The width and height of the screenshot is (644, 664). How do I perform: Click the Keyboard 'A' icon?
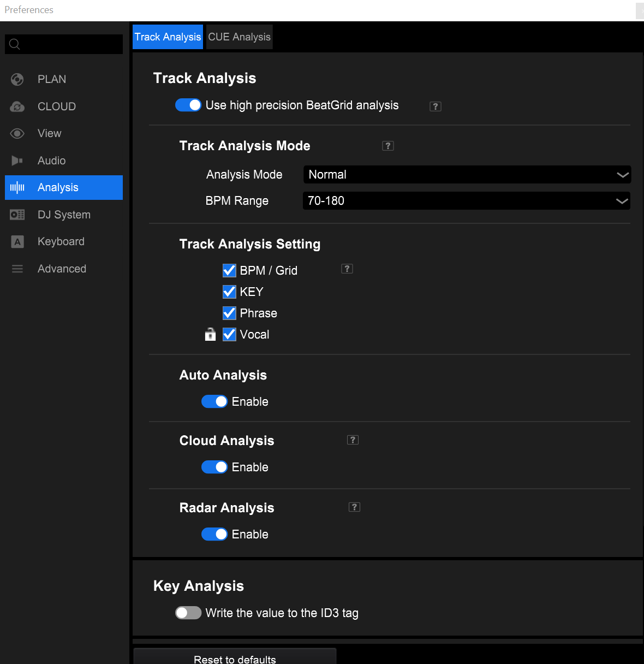point(17,242)
